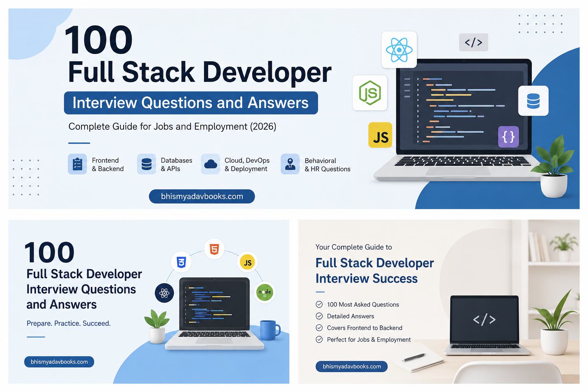Screen dimensions: 588x392
Task: Click the CSS3 shield icon in bottom-left banner
Action: click(181, 262)
